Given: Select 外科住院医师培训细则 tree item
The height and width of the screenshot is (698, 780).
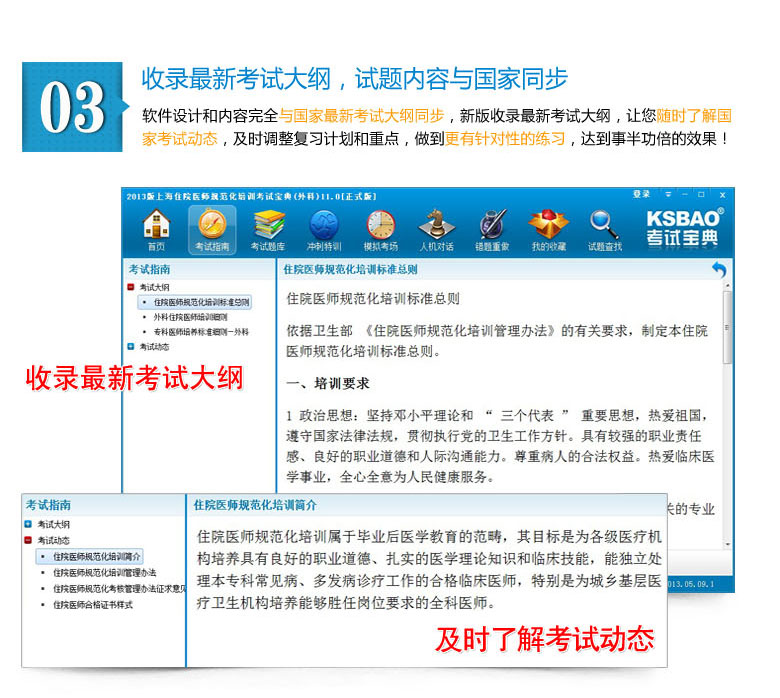Looking at the screenshot, I should 190,317.
